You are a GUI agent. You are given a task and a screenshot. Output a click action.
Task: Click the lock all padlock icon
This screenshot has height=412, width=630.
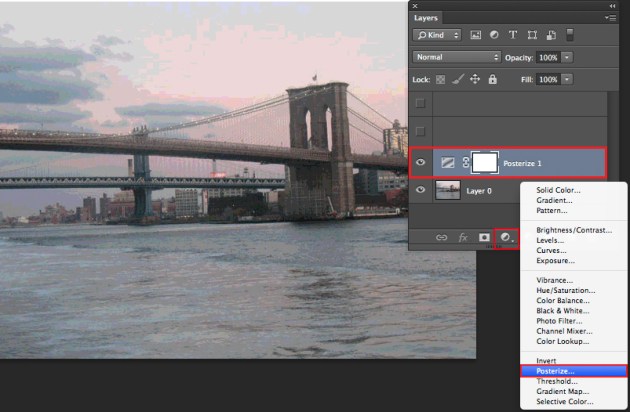point(491,79)
